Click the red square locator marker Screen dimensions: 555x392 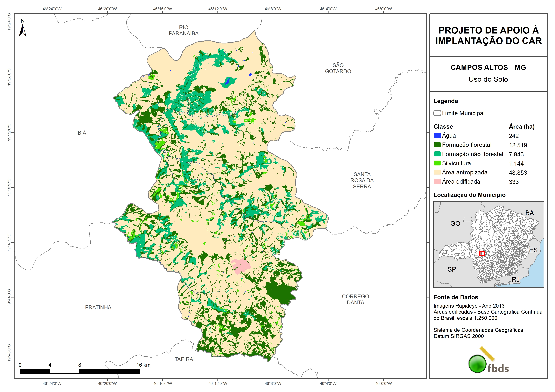point(482,253)
